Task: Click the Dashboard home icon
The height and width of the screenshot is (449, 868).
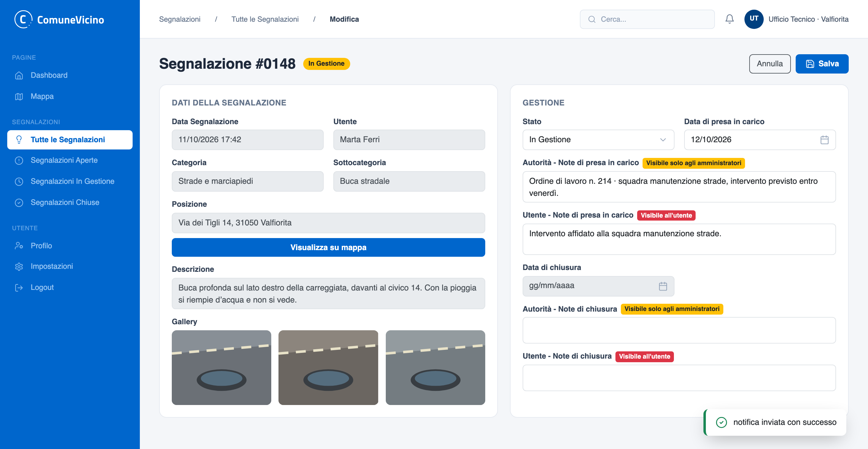Action: tap(19, 75)
